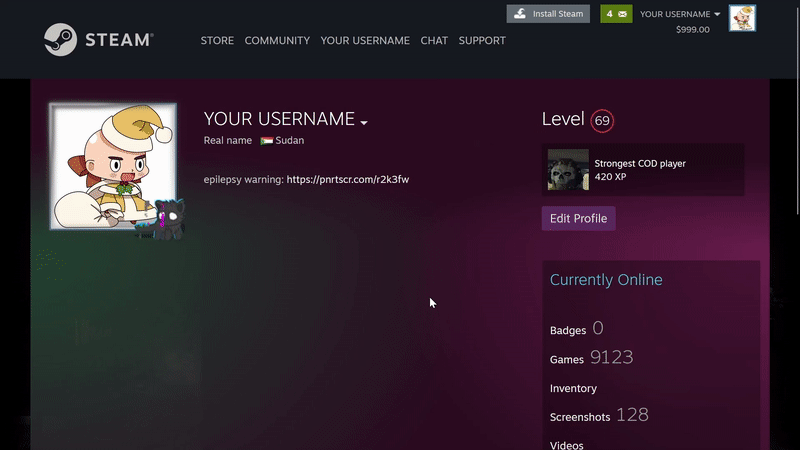Click the Sudan flag icon

click(266, 141)
